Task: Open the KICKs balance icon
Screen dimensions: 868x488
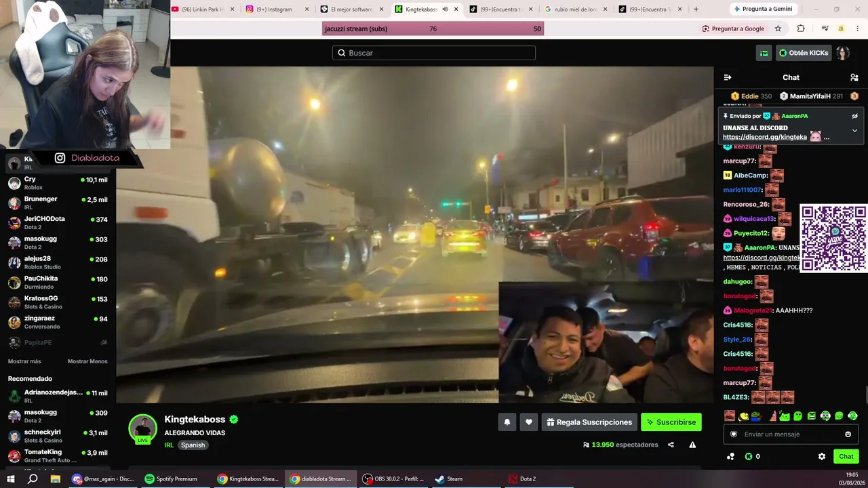Action: [x=749, y=457]
